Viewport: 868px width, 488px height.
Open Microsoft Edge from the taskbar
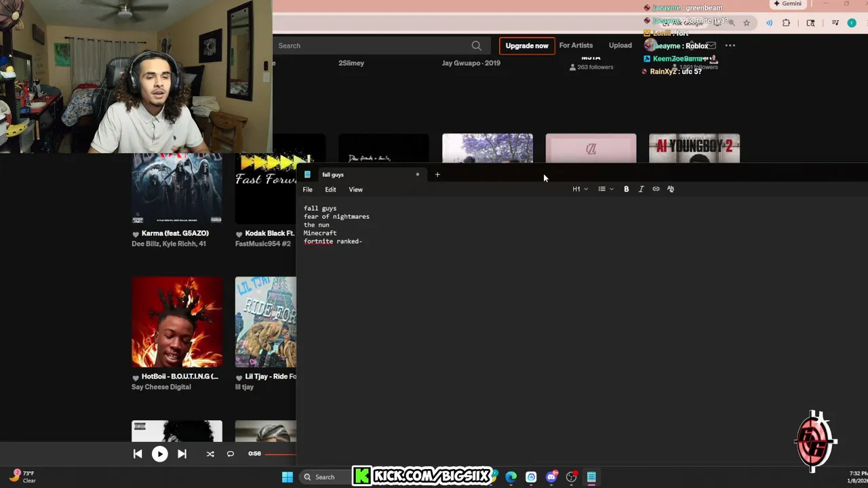click(x=511, y=477)
